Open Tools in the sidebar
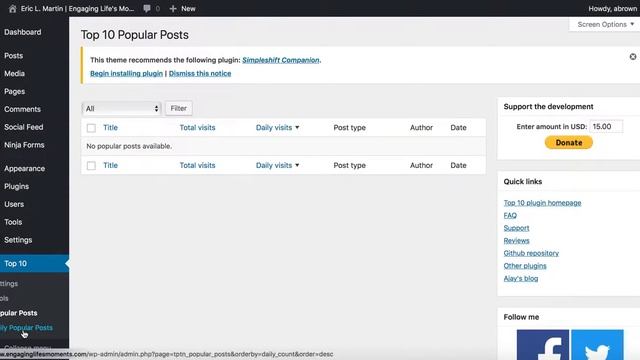 click(x=13, y=222)
